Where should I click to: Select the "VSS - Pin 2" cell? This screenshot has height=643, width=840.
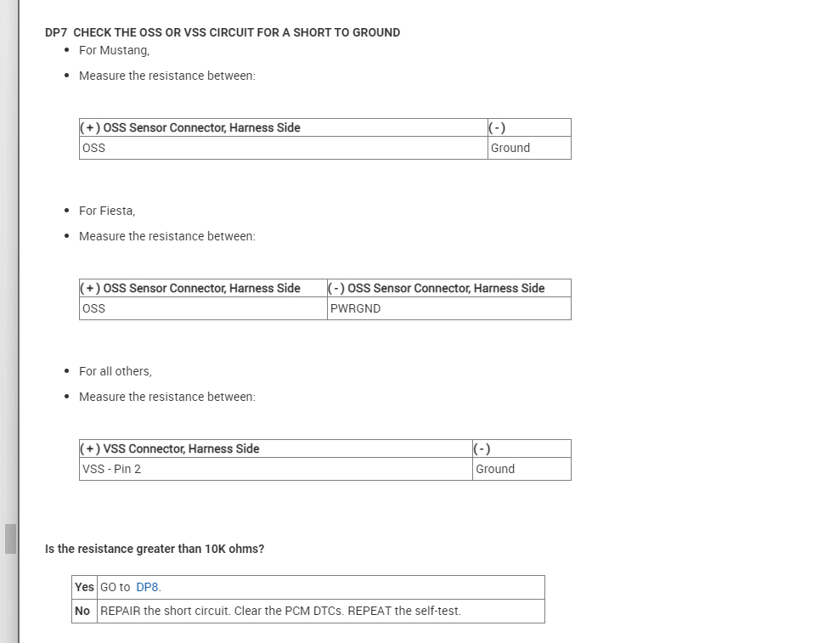click(x=112, y=469)
